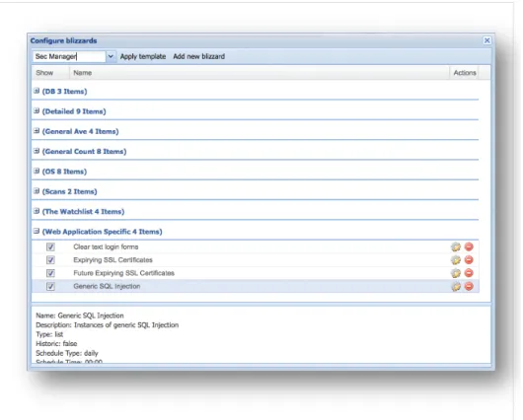The height and width of the screenshot is (420, 523).
Task: Select the Expiring SSL Certificates row name
Action: tap(112, 260)
